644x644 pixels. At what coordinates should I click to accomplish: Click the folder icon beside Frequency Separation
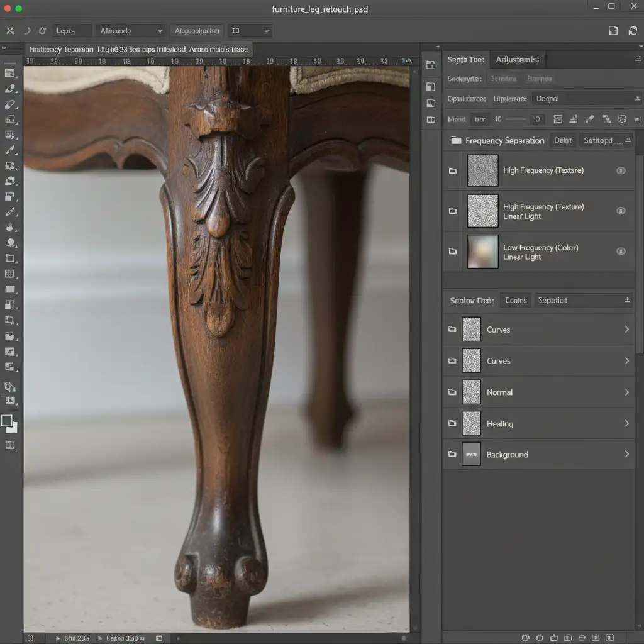coord(456,141)
